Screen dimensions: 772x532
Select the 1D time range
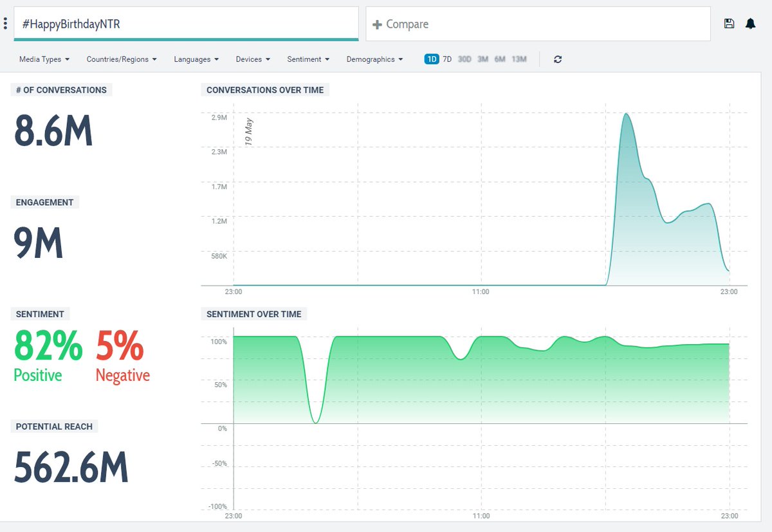pos(431,59)
